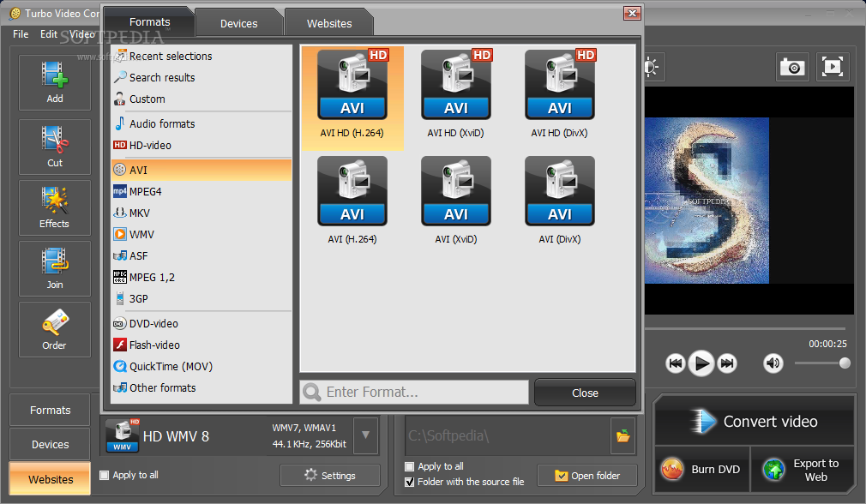Click the highlighted Websites side button
The height and width of the screenshot is (504, 866).
[51, 479]
